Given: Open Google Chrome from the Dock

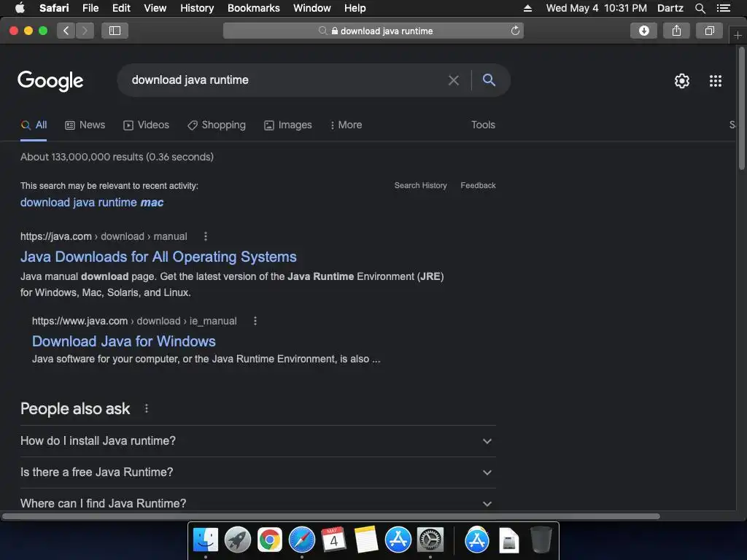Looking at the screenshot, I should [x=270, y=540].
